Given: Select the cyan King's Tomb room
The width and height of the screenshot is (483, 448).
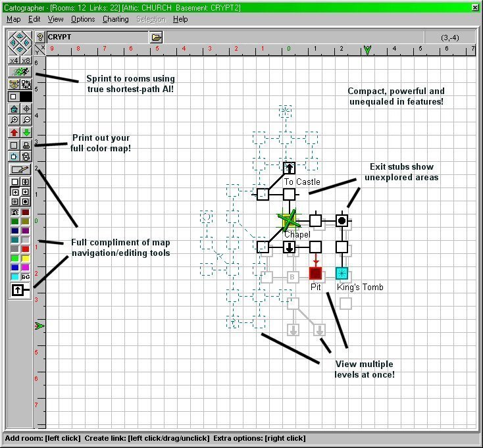Looking at the screenshot, I should 342,273.
